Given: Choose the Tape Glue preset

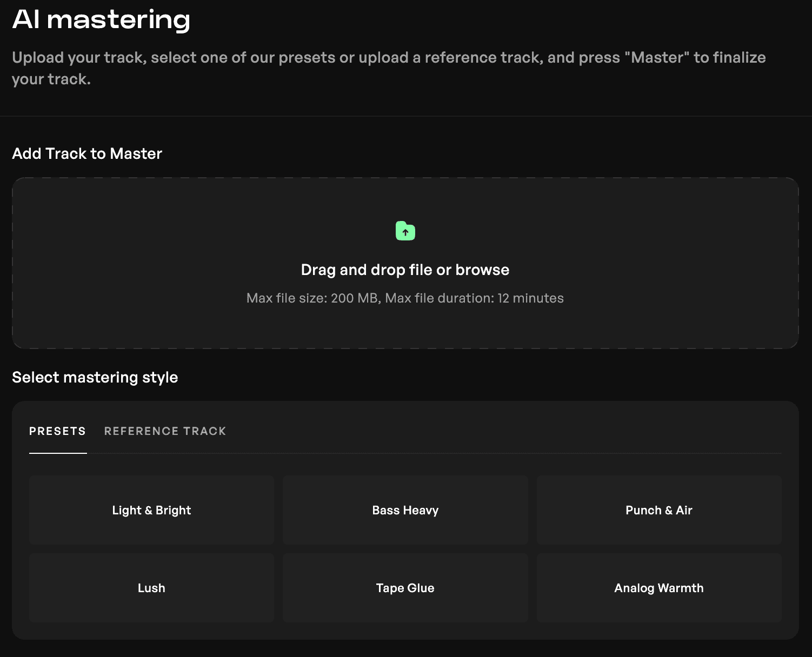Looking at the screenshot, I should (x=405, y=588).
